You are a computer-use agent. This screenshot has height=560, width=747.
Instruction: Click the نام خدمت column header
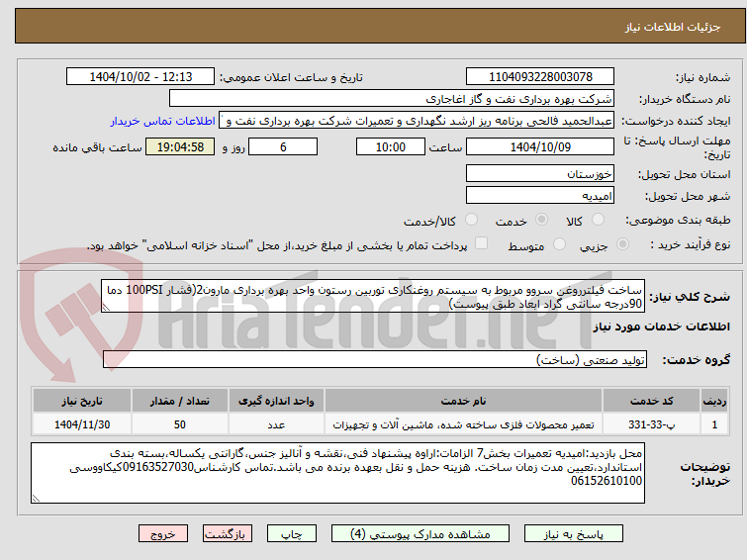click(x=464, y=401)
